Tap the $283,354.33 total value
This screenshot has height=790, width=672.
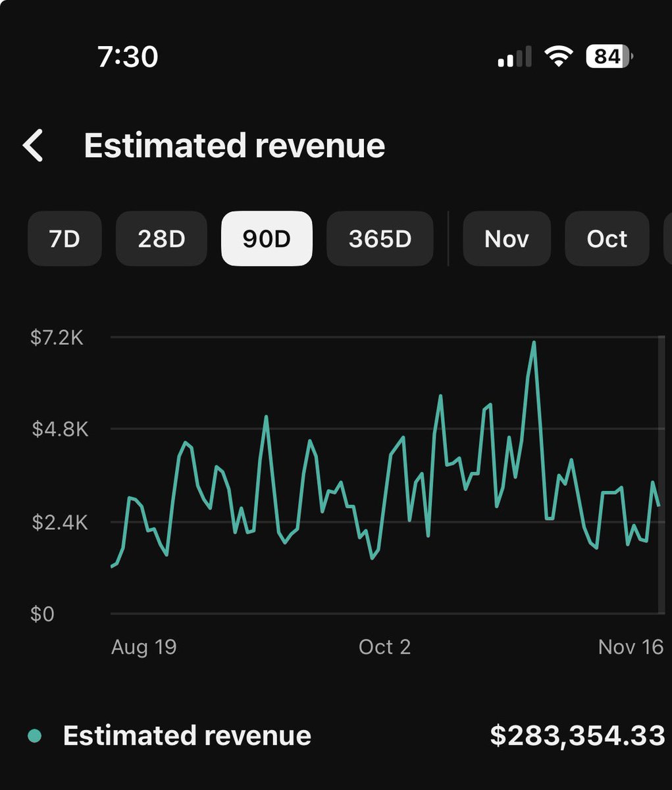pyautogui.click(x=578, y=735)
